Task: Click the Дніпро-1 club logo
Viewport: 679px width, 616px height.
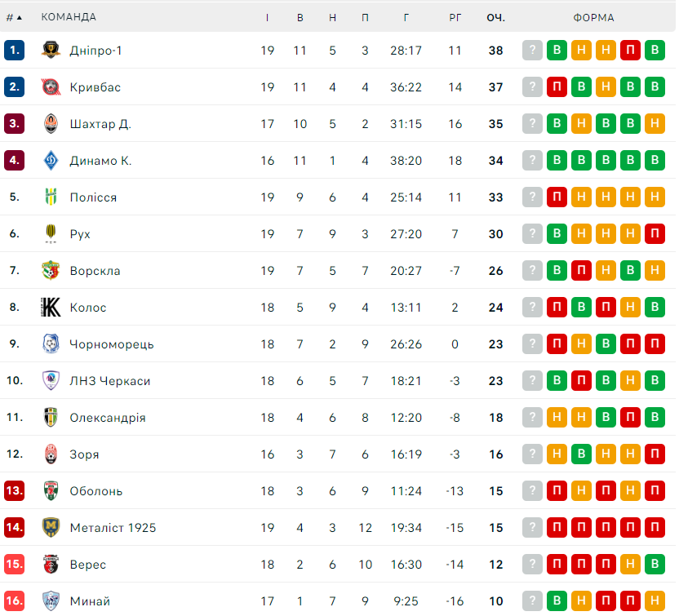Action: (51, 51)
